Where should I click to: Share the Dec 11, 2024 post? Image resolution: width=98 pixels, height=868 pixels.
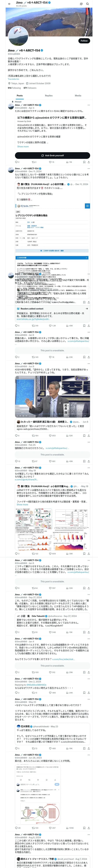click(89, 325)
